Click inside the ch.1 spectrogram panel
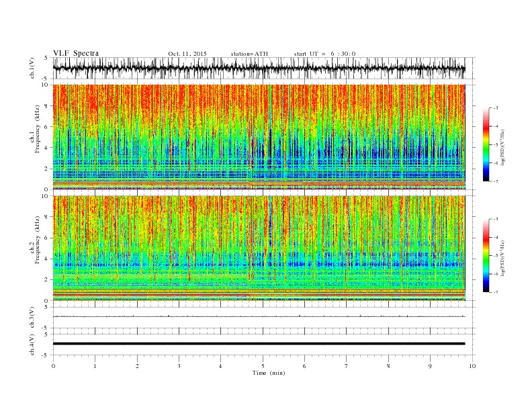The height and width of the screenshot is (411, 532). 259,137
